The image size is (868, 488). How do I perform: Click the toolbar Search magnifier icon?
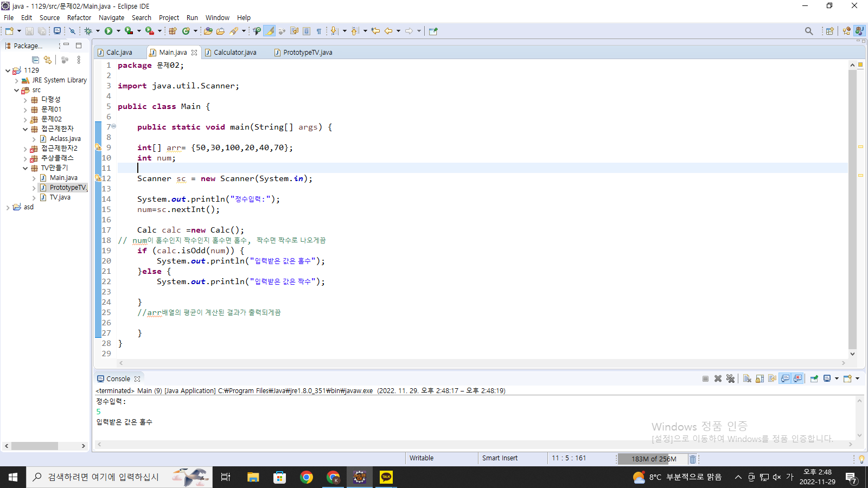pyautogui.click(x=809, y=31)
